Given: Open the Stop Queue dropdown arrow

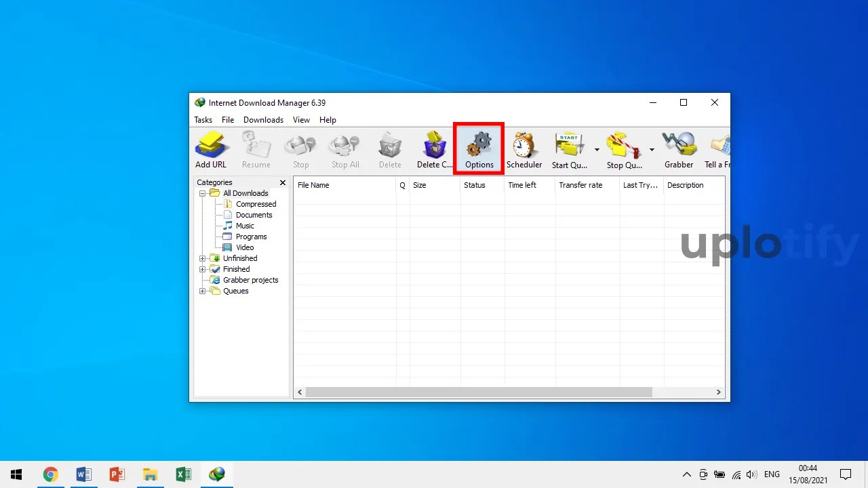Looking at the screenshot, I should (x=652, y=150).
